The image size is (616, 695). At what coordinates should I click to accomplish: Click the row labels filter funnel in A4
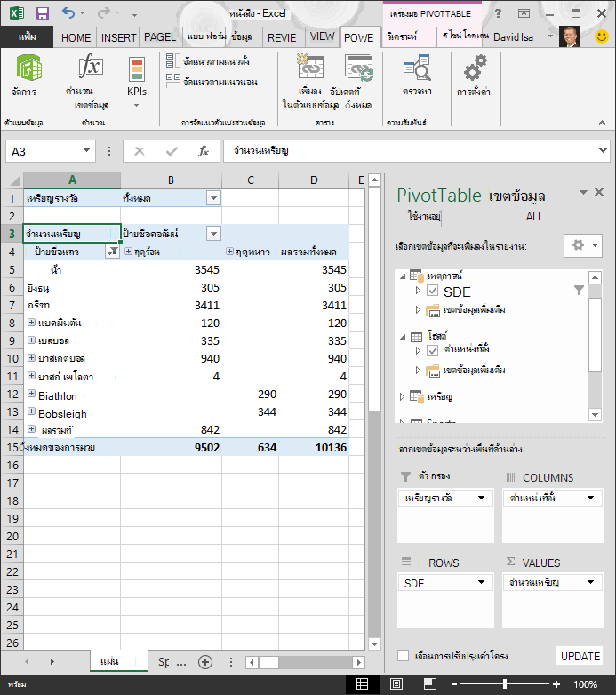[113, 252]
